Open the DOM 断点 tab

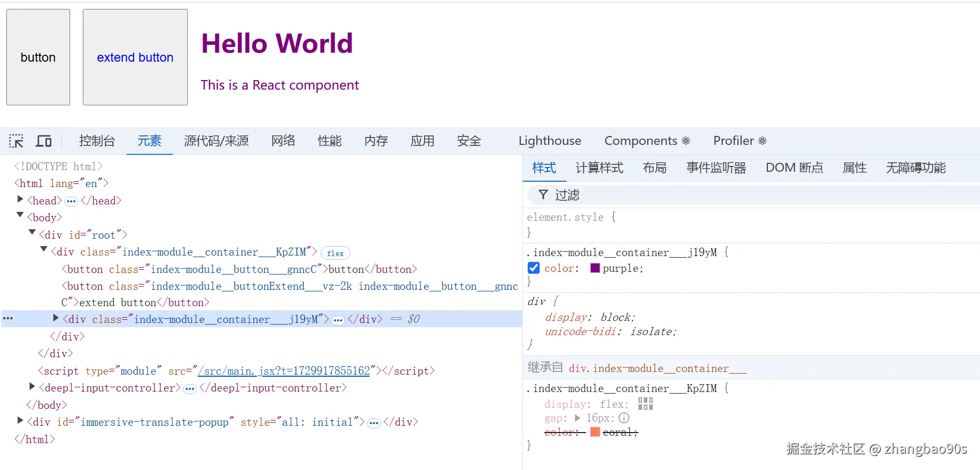(794, 168)
